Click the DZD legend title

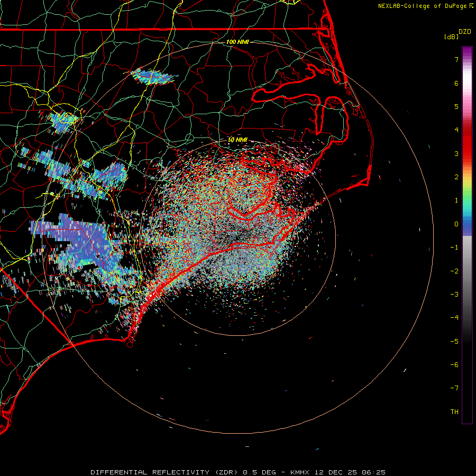465,32
